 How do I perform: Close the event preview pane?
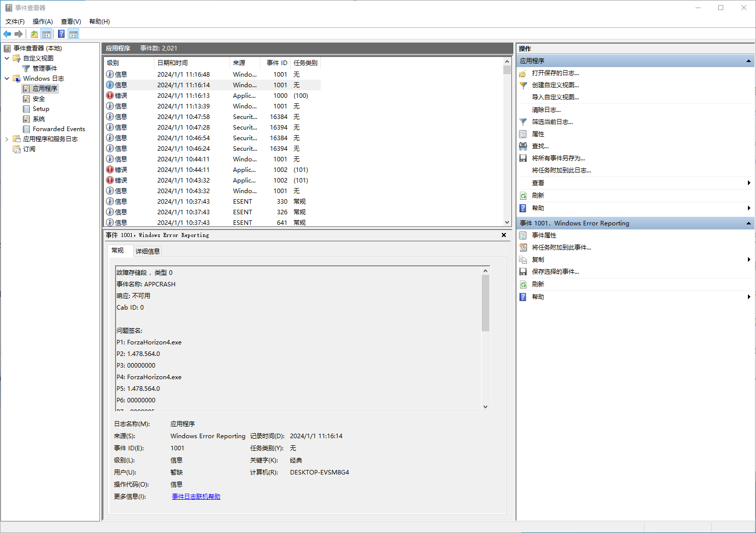tap(504, 235)
